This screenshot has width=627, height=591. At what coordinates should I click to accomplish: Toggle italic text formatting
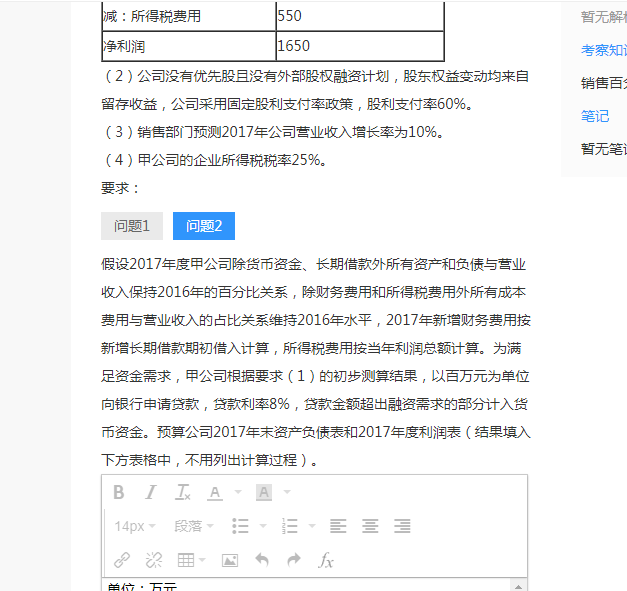point(151,492)
